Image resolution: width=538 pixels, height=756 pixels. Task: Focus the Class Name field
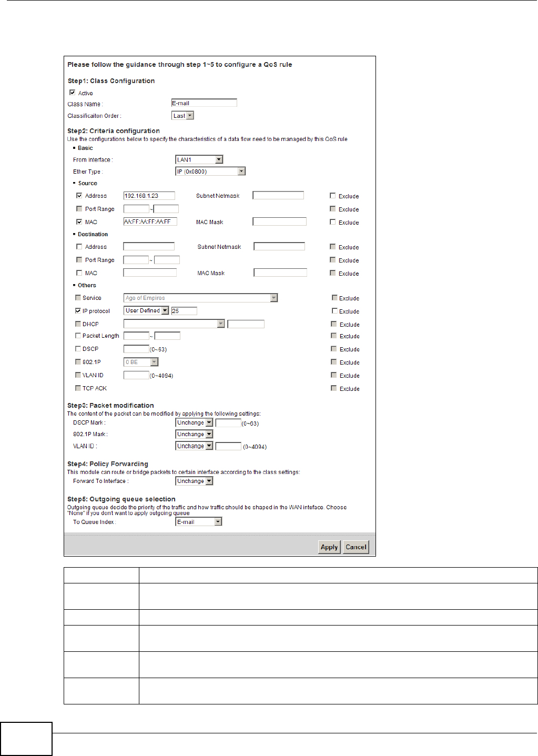pyautogui.click(x=204, y=103)
